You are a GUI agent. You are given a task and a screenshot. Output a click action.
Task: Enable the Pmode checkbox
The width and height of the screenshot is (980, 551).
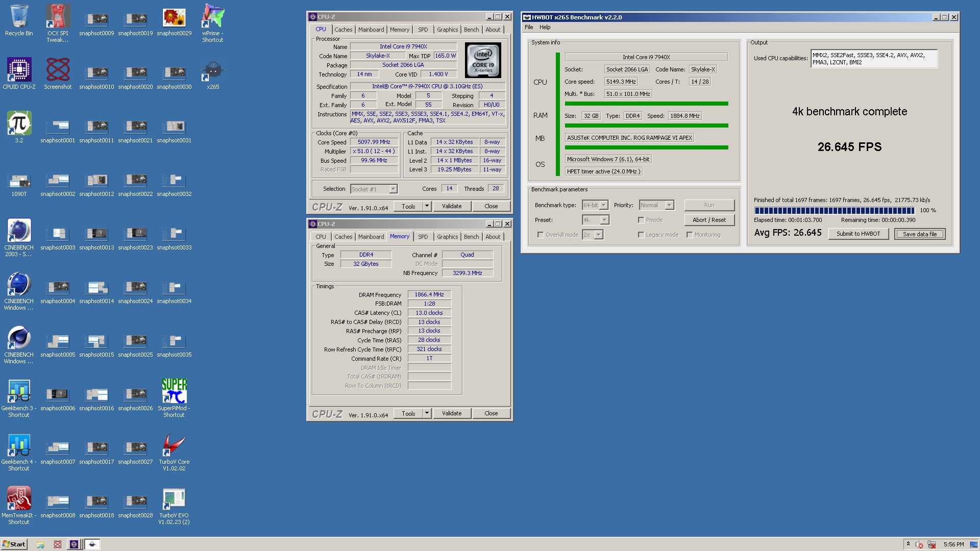641,220
